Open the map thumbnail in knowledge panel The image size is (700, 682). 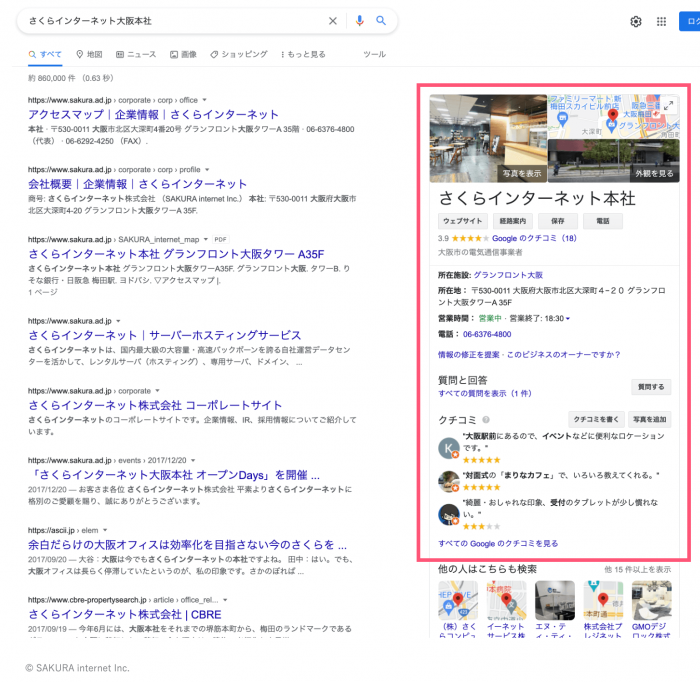[x=613, y=116]
